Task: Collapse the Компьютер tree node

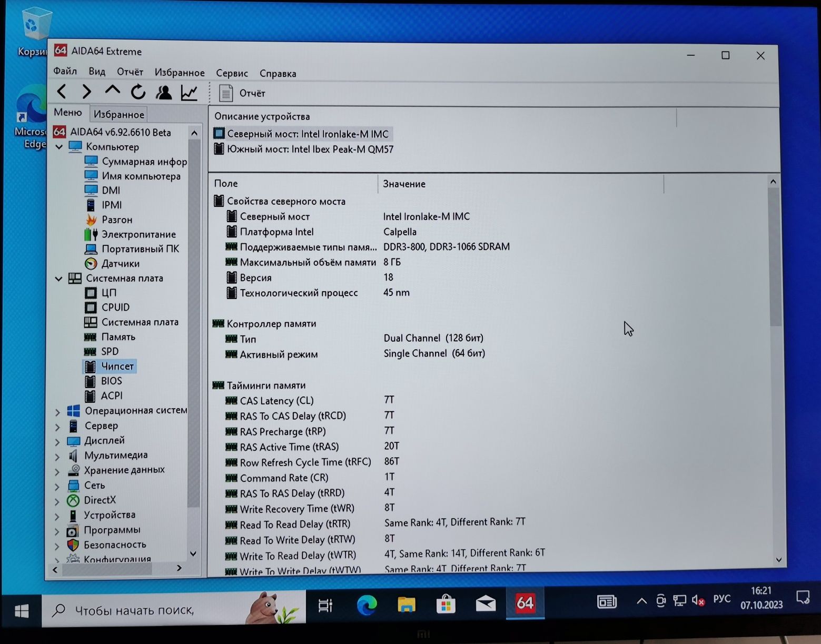Action: 59,146
